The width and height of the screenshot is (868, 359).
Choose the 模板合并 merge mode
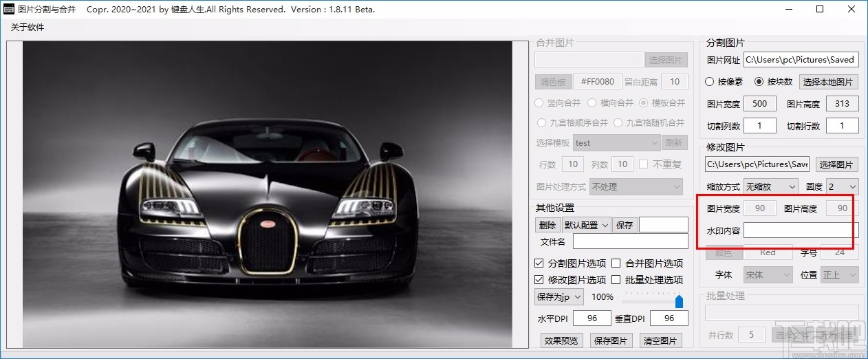(644, 103)
